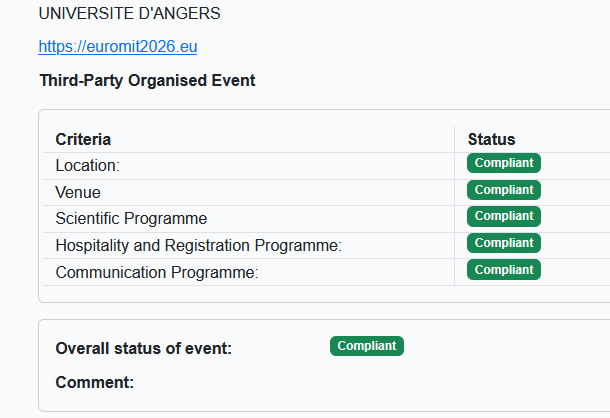
Task: Click the Status column header
Action: point(491,139)
